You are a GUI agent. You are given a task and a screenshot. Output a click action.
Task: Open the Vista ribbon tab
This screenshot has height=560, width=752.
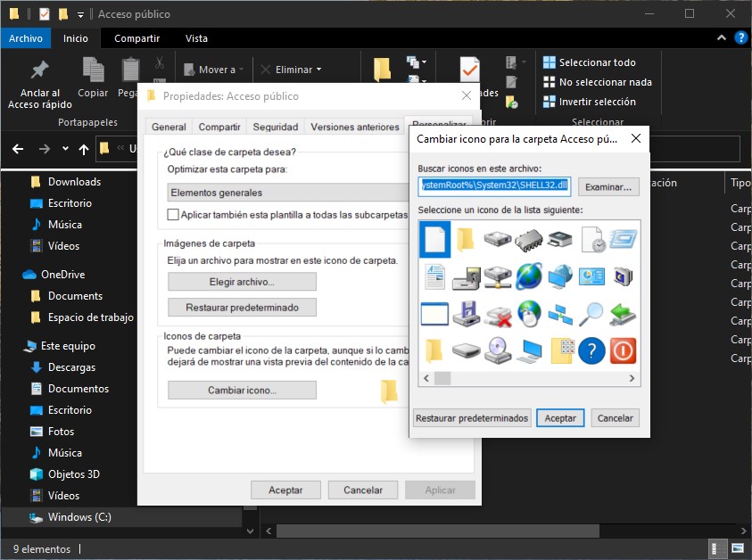196,38
